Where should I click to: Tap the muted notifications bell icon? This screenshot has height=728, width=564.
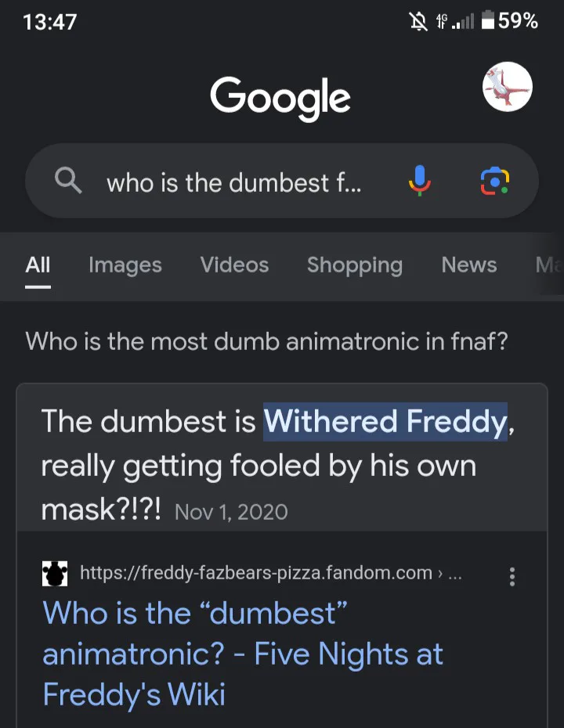click(418, 21)
